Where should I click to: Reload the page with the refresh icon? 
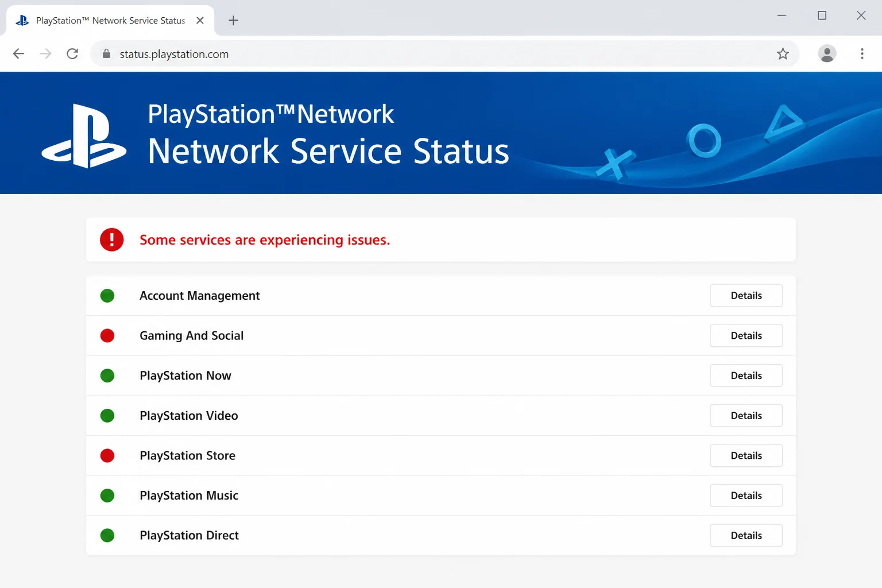tap(72, 53)
